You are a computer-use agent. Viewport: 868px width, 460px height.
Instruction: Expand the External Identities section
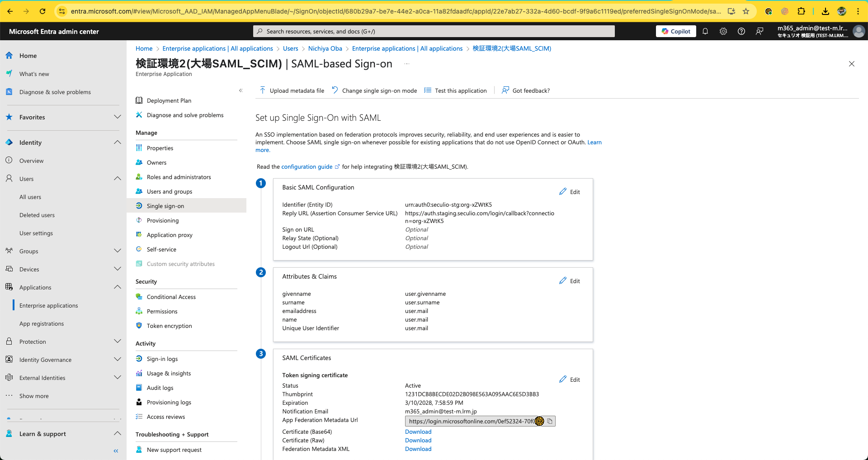[118, 378]
